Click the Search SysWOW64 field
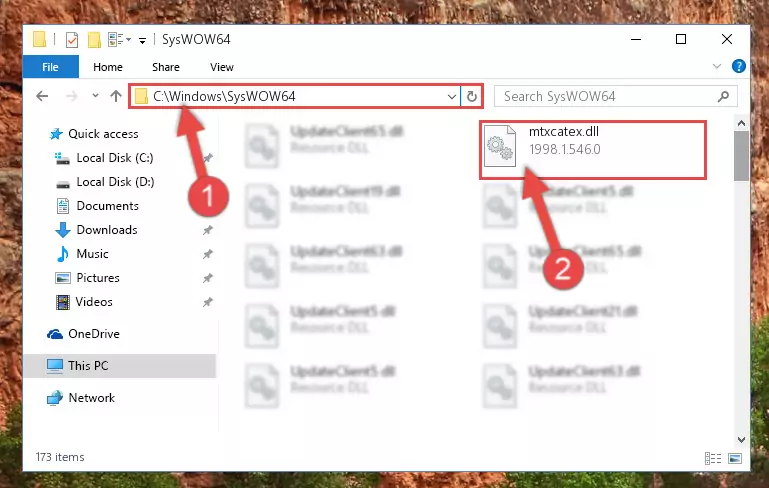 [615, 96]
